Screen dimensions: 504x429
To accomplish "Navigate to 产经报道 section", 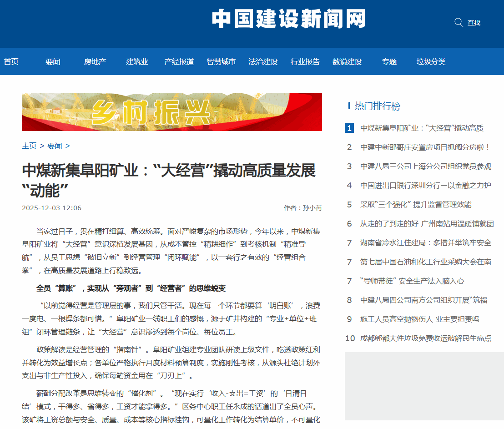I will 179,62.
